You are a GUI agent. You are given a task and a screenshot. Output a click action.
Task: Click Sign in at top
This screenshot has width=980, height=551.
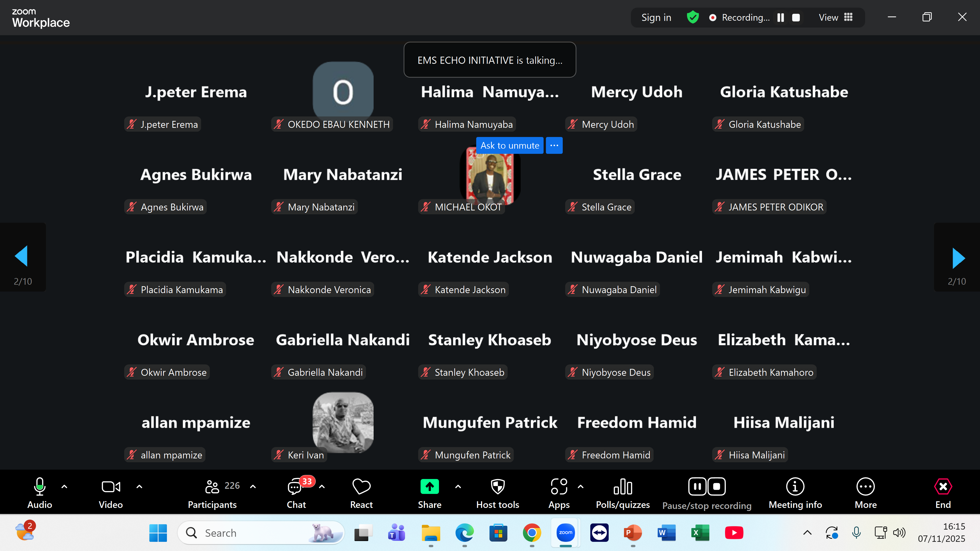pos(656,18)
